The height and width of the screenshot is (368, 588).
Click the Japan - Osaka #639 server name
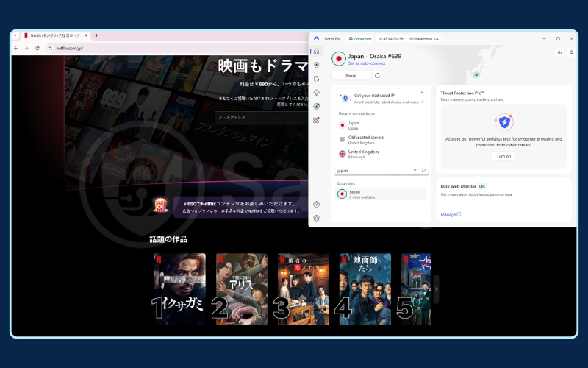pyautogui.click(x=375, y=57)
